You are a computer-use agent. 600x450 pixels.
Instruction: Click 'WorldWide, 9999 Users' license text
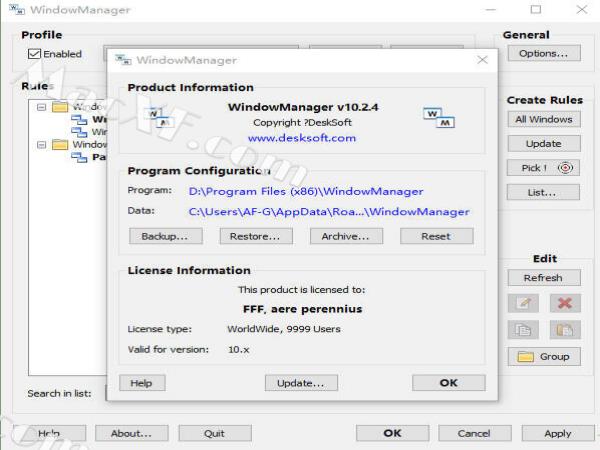284,329
